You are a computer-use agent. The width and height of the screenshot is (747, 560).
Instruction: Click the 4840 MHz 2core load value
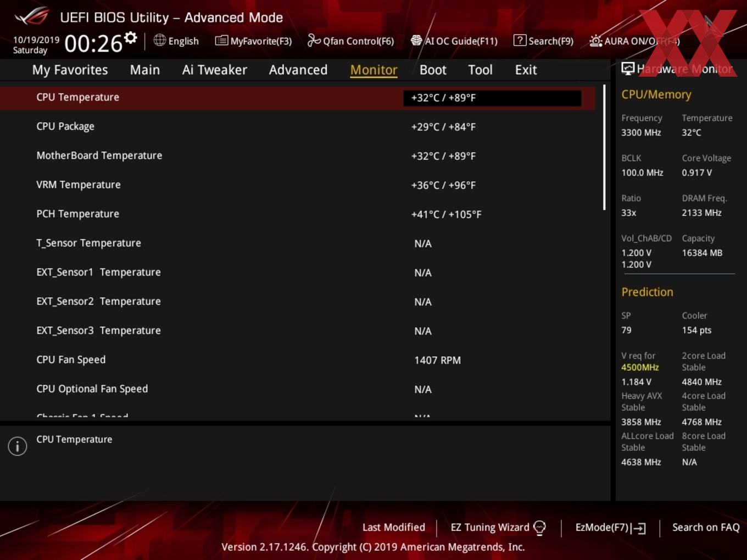[701, 382]
